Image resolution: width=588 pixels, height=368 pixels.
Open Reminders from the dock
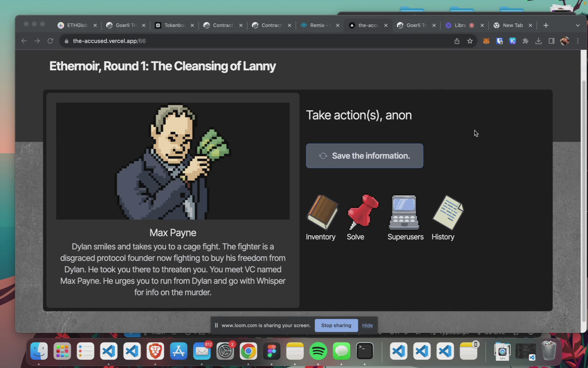coord(85,351)
